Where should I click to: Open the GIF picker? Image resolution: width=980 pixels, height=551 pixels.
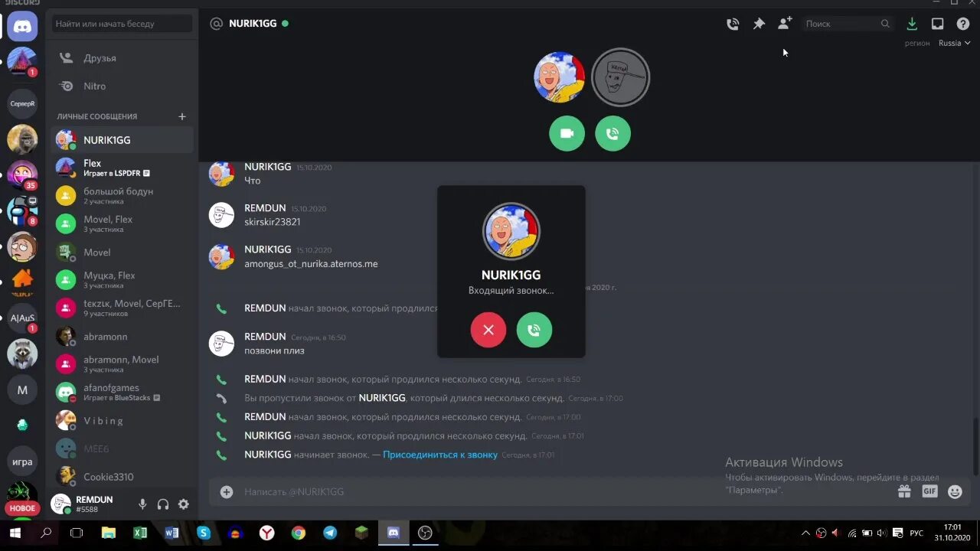pyautogui.click(x=929, y=491)
